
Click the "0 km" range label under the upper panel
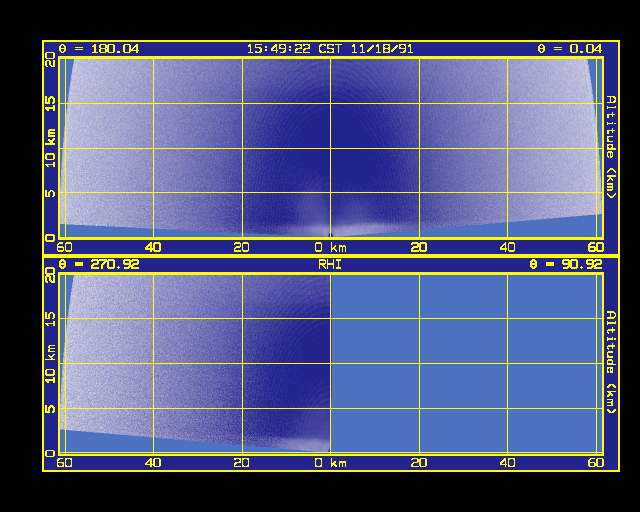pyautogui.click(x=331, y=247)
